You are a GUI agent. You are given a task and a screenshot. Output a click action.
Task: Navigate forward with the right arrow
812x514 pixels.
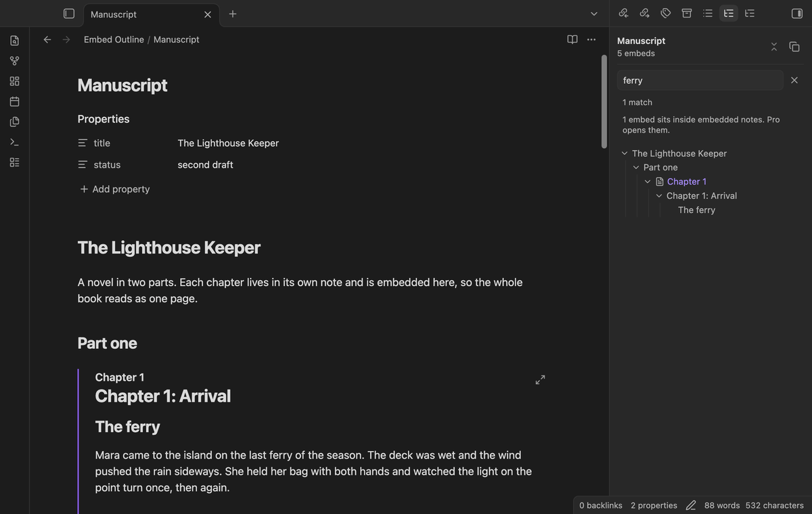[66, 40]
